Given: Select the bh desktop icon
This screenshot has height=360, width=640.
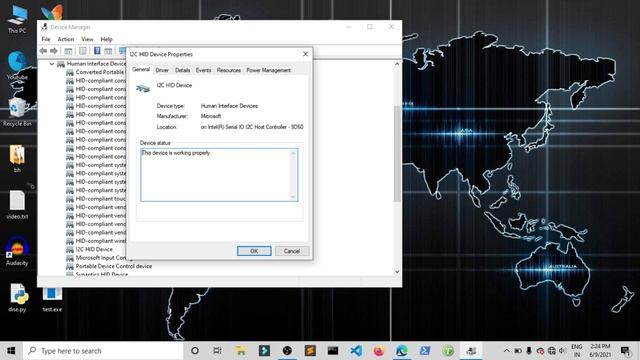Looking at the screenshot, I should tap(17, 158).
